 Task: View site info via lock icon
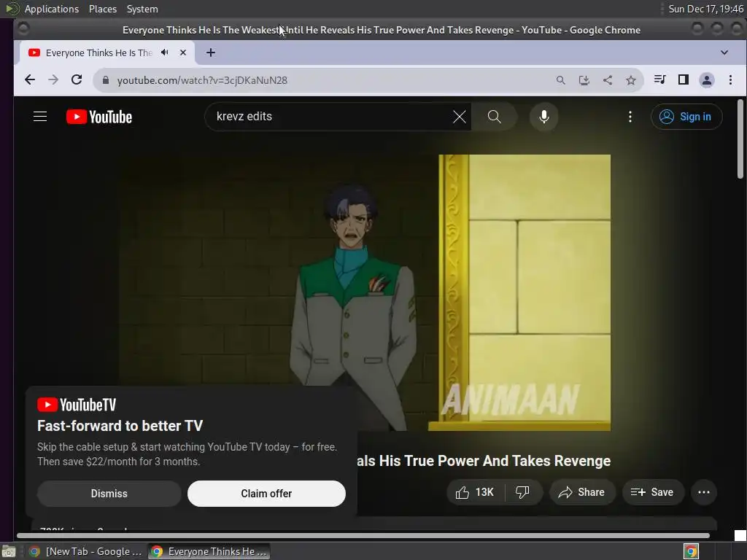point(106,80)
